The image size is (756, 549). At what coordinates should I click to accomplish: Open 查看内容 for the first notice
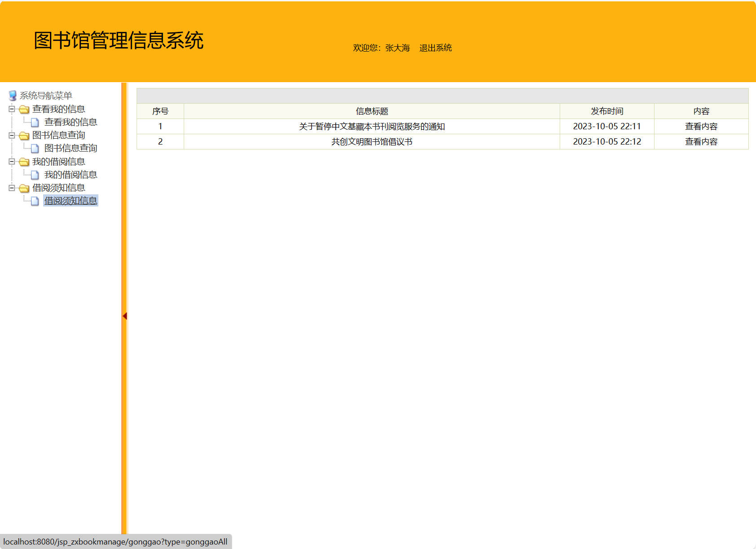(701, 126)
